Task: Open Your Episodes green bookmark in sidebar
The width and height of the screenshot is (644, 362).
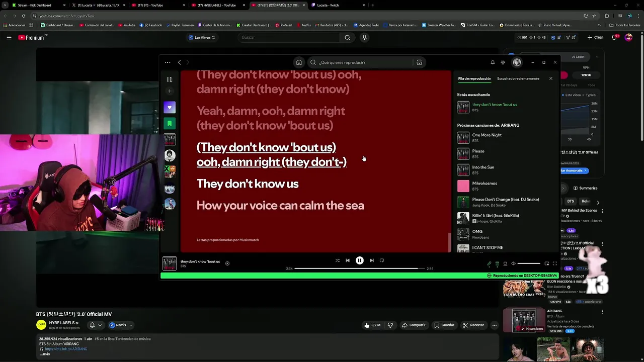Action: [170, 123]
